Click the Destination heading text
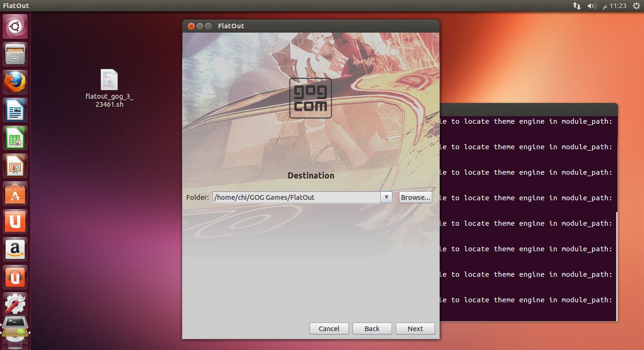Screen dimensions: 644x350 click(311, 176)
